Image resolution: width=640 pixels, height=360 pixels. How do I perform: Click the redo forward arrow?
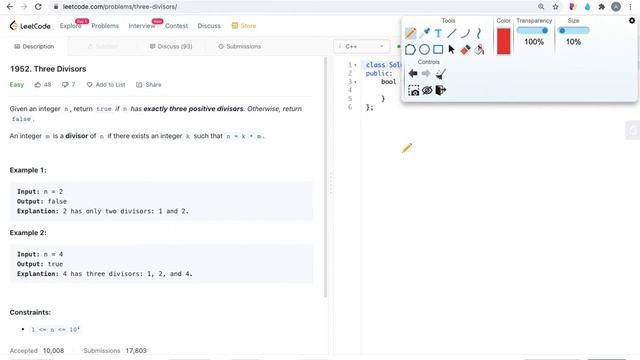(x=426, y=73)
